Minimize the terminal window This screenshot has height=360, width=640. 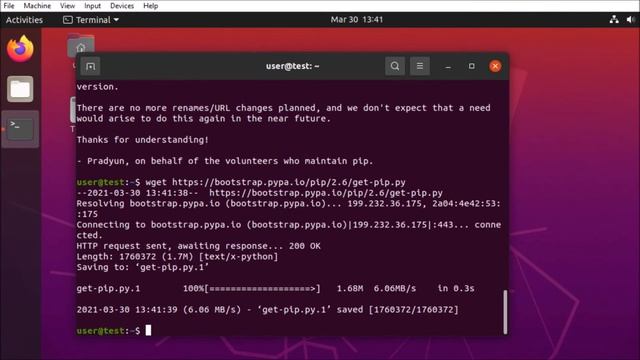pos(448,66)
